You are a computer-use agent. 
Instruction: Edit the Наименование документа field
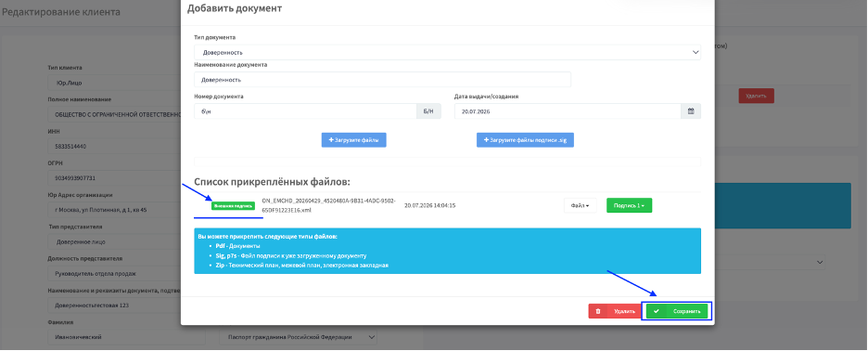coord(382,79)
